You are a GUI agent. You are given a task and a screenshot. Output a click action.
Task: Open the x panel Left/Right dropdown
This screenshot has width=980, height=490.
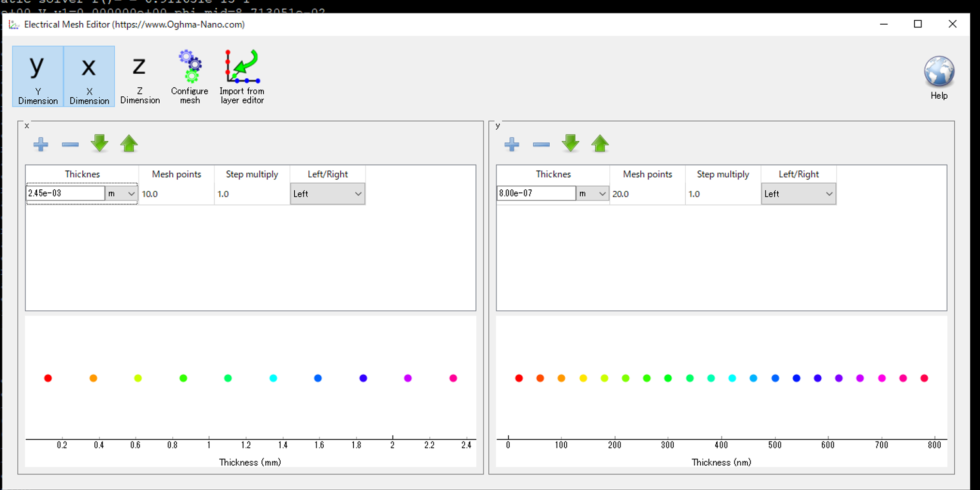coord(328,194)
